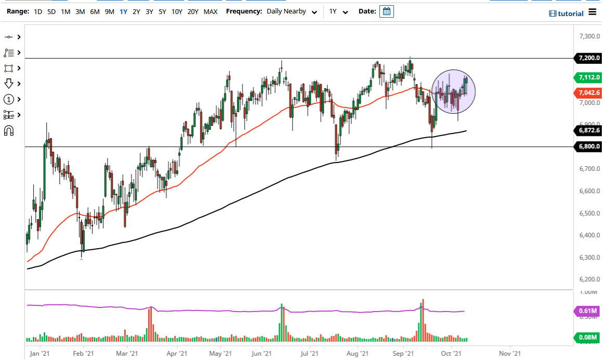The image size is (606, 364).
Task: Expand the trendline tool options chevron
Action: (19, 37)
